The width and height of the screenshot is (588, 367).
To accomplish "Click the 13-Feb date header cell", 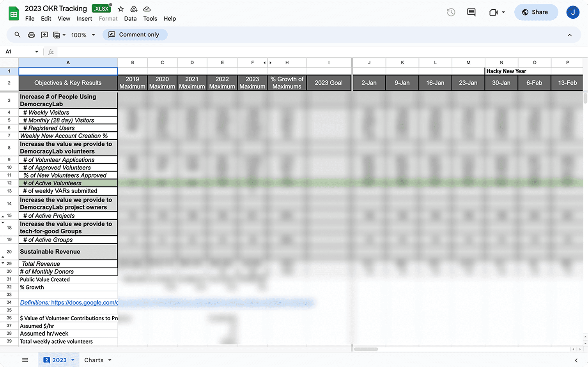I will [567, 83].
